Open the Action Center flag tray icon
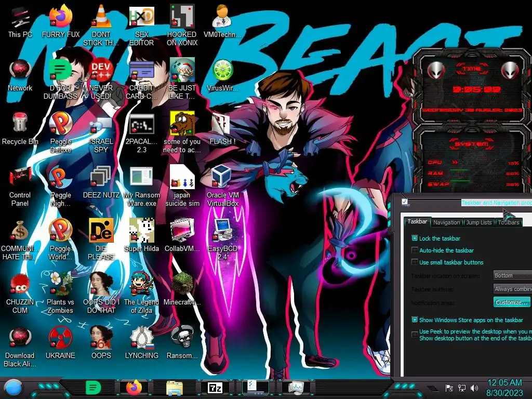Screen dimensions: 532x399 (449, 388)
